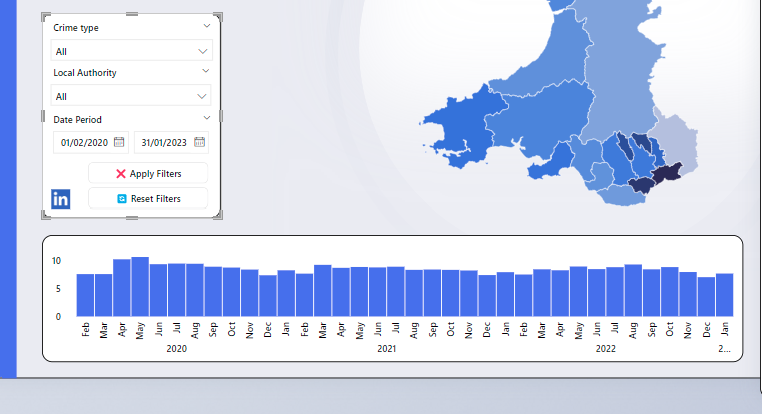This screenshot has width=762, height=414.
Task: Select the Jan 2023 bar in chart
Action: (x=725, y=295)
